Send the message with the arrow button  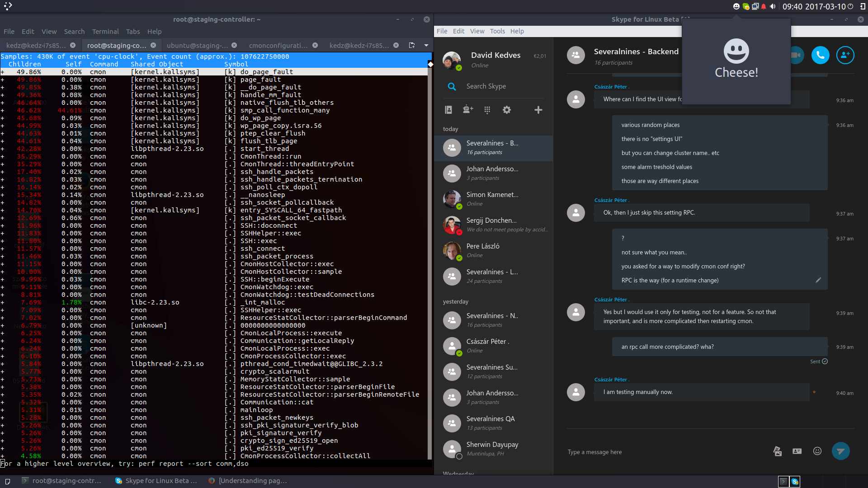841,451
